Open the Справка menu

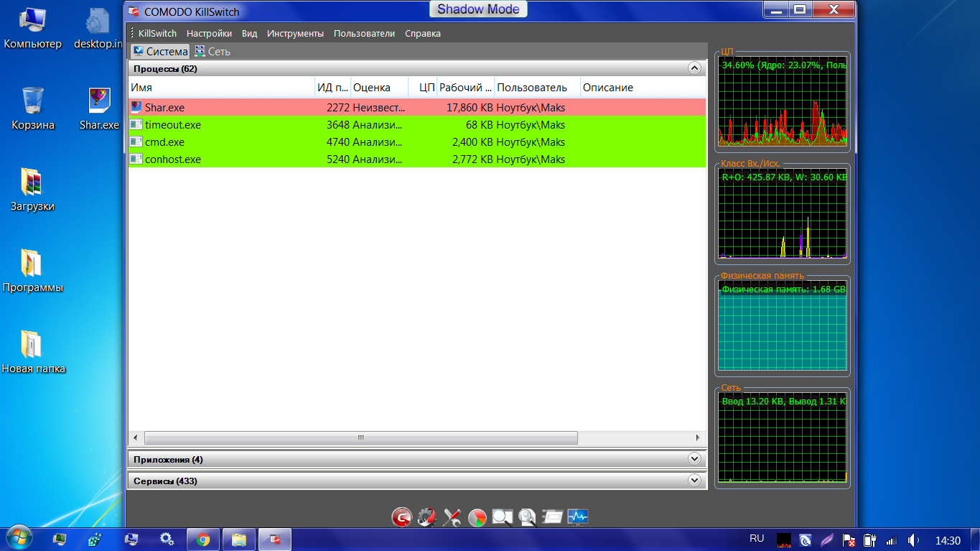(x=423, y=34)
